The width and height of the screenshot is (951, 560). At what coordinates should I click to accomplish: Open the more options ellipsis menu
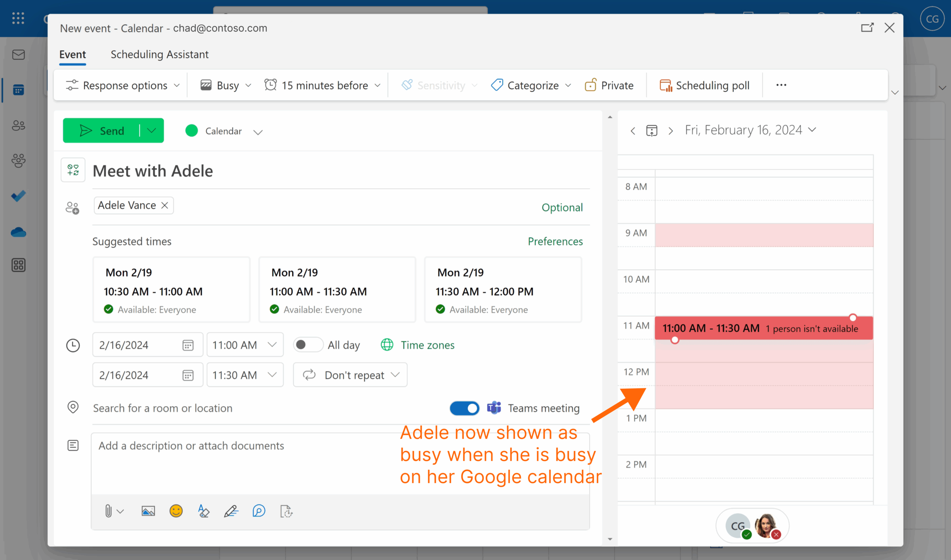tap(781, 85)
